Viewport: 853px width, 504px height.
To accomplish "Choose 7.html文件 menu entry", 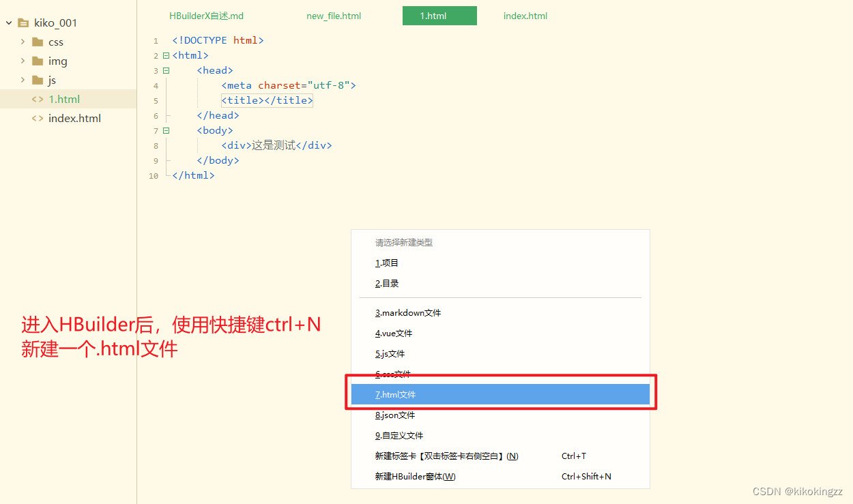I will coord(500,394).
